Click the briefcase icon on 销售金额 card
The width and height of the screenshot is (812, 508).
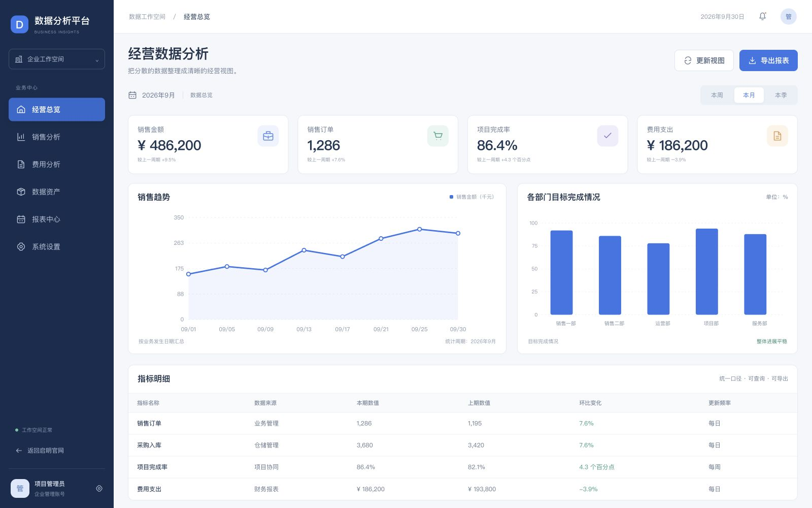(x=268, y=136)
